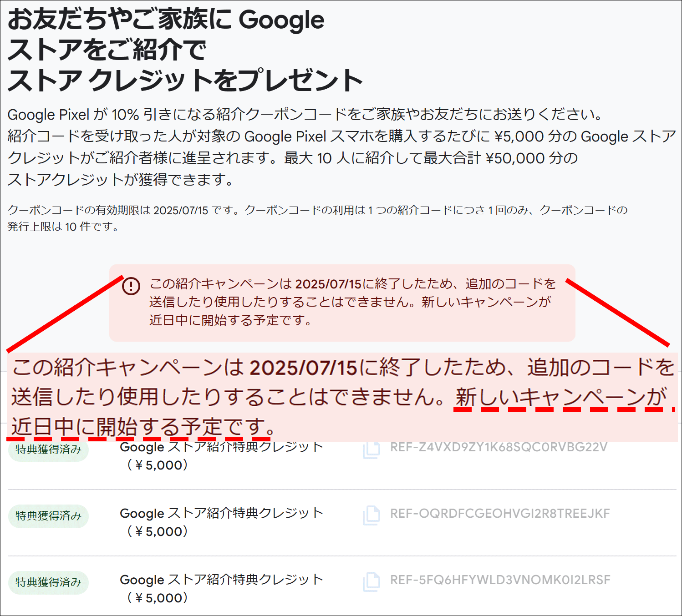Click the fine print about クーポンコードの有効期限は 2025/07/15
Image resolution: width=682 pixels, height=616 pixels.
tap(317, 218)
